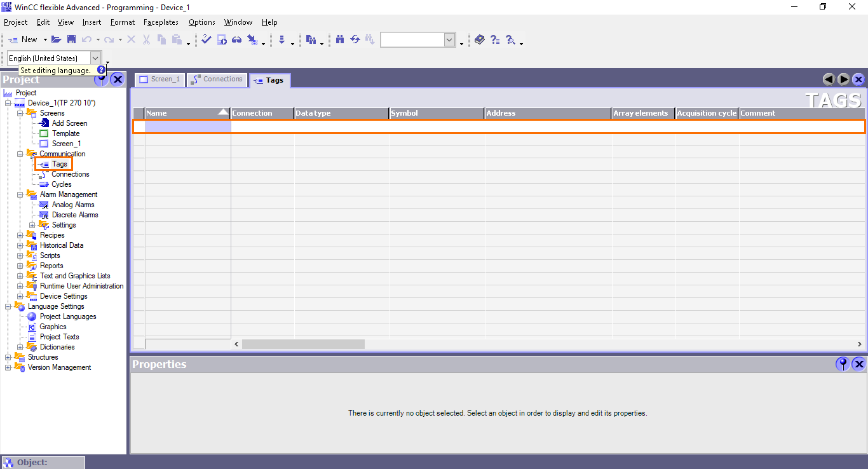This screenshot has height=469, width=868.
Task: Click the Cut scissors icon
Action: [x=146, y=39]
